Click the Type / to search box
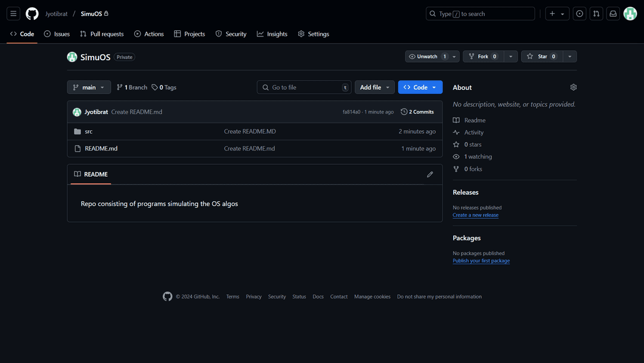The width and height of the screenshot is (644, 363). 480,14
